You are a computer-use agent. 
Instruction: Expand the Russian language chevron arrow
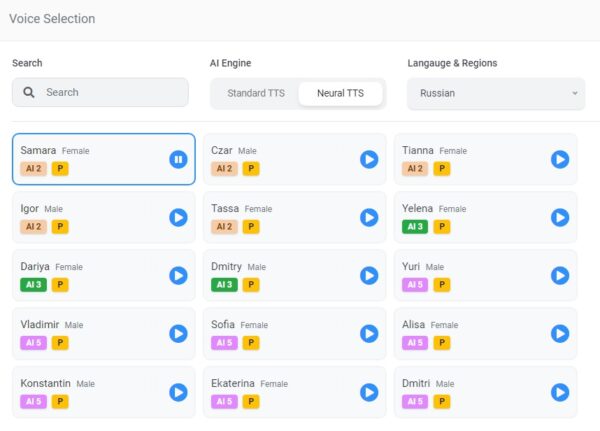[x=575, y=93]
